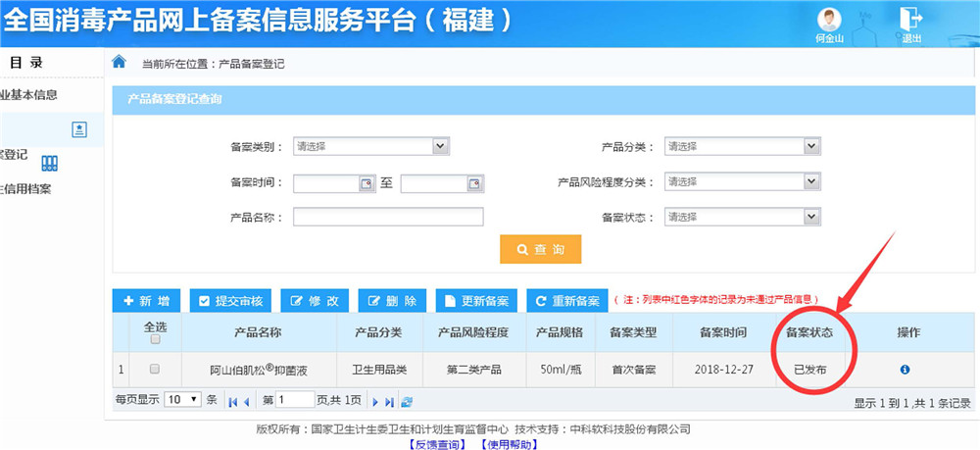
Task: Click the 使用帮助 link in footer
Action: [508, 444]
